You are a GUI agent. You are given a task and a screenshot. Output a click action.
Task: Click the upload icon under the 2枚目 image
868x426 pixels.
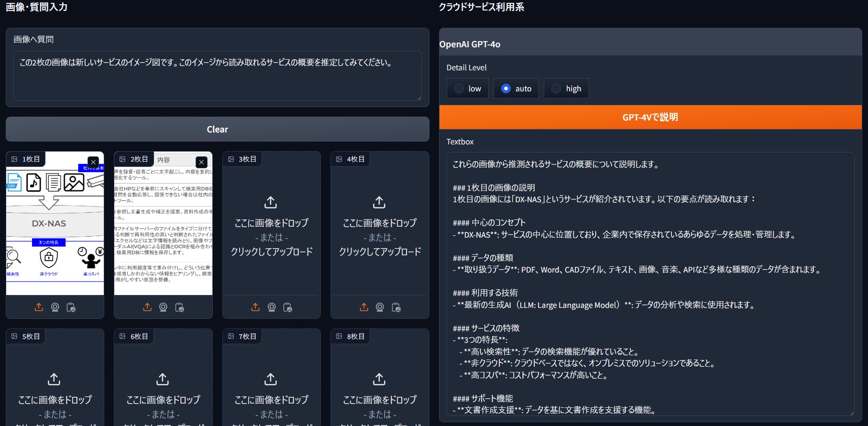pyautogui.click(x=147, y=307)
